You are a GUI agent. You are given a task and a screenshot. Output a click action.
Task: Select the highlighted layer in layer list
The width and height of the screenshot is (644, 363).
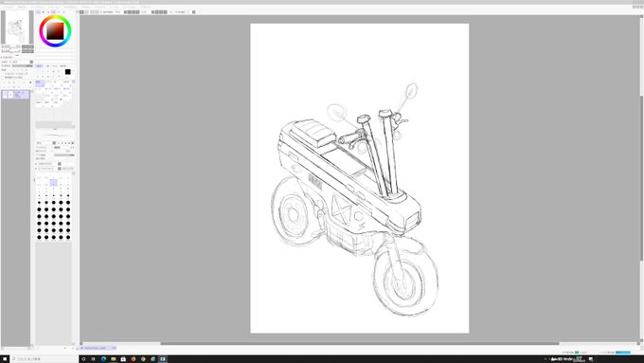tap(15, 95)
